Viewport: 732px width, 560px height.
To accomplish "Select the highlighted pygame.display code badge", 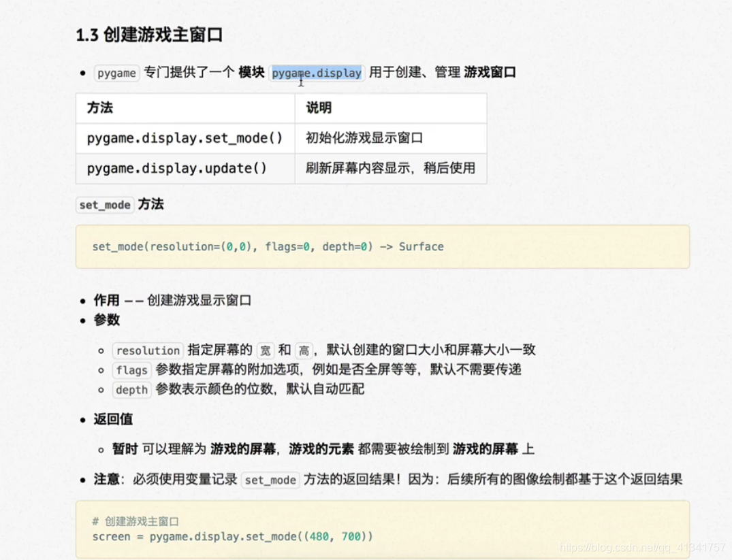I will (x=317, y=73).
